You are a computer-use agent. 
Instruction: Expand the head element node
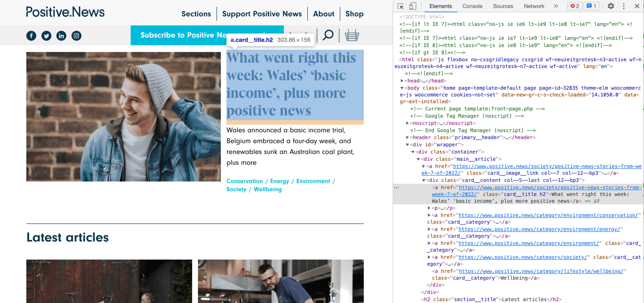click(402, 81)
